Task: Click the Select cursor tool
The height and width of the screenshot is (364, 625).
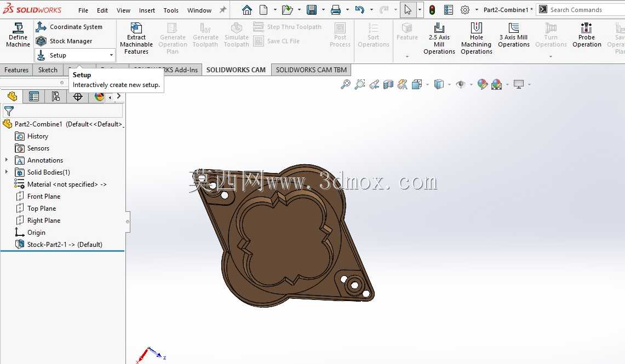Action: tap(408, 10)
